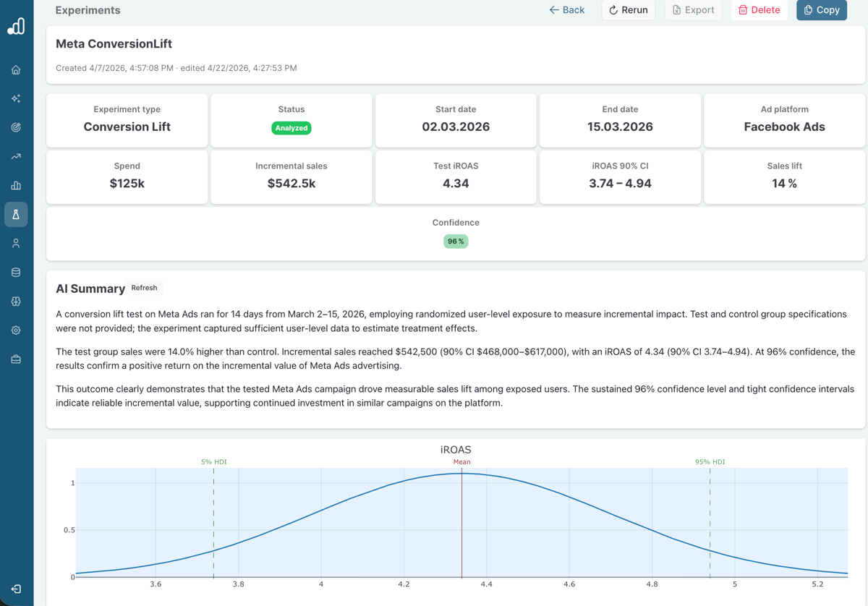Click the iROAS 90% CI value 3.74 – 4.94
Image resolution: width=868 pixels, height=606 pixels.
tap(620, 184)
